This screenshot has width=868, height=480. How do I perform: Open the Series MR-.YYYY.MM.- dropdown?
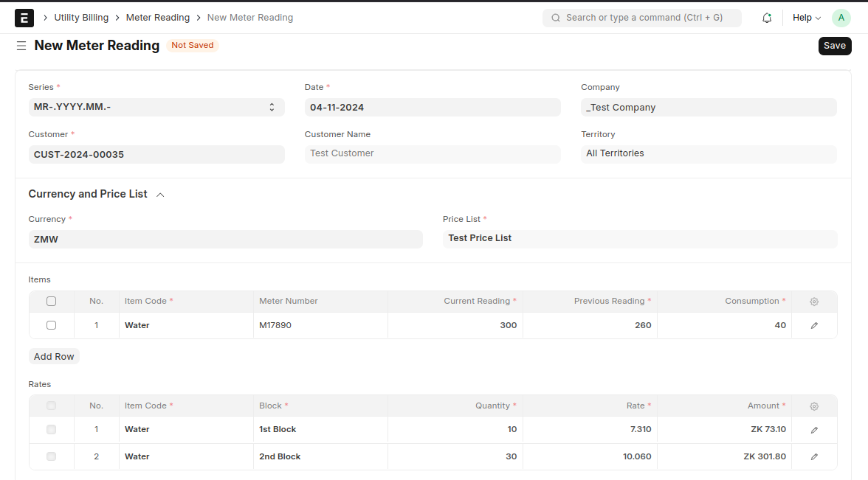click(x=156, y=108)
